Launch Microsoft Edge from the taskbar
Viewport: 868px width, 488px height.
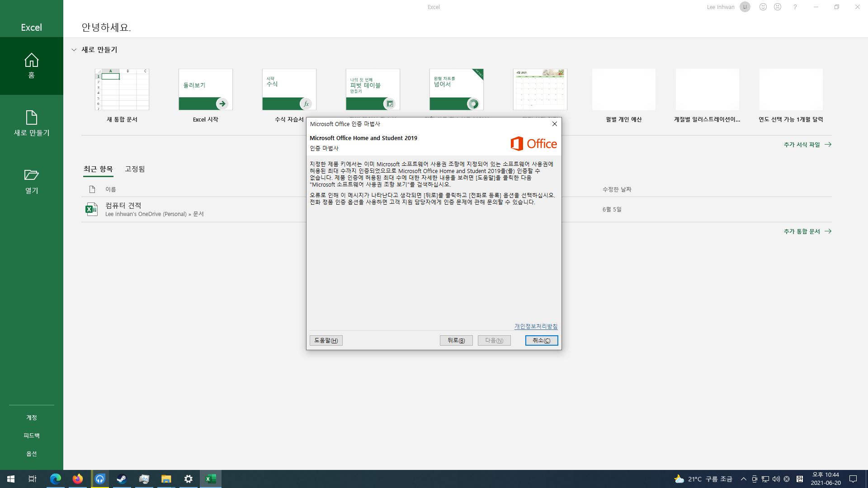point(56,479)
